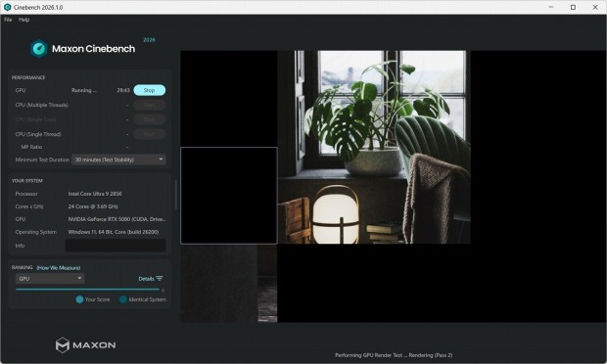Minimize the Cinebench window

pos(551,7)
